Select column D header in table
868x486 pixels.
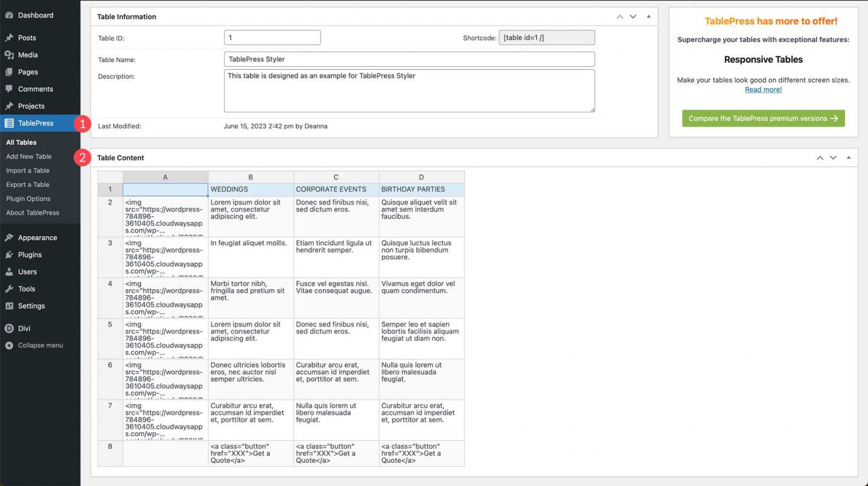(x=421, y=177)
